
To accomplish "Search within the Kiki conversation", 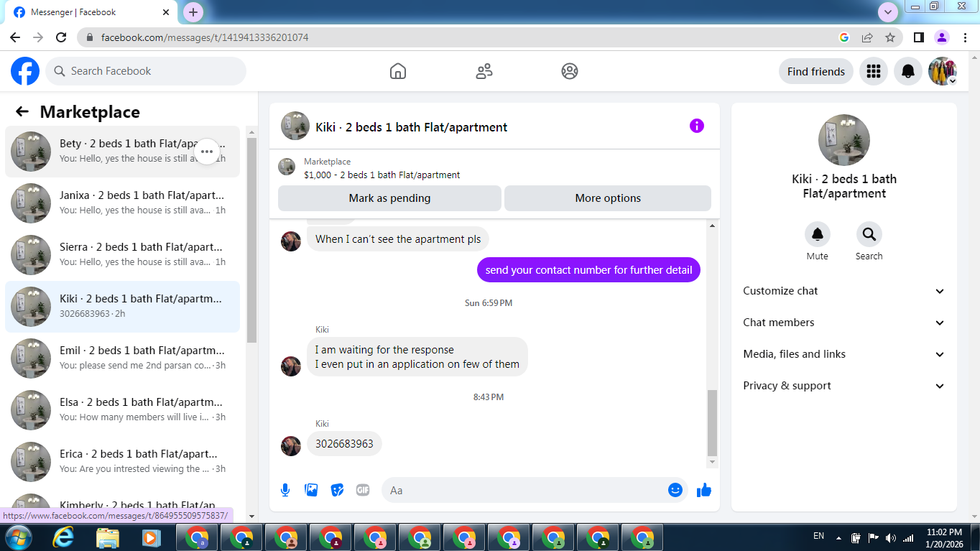I will 869,234.
